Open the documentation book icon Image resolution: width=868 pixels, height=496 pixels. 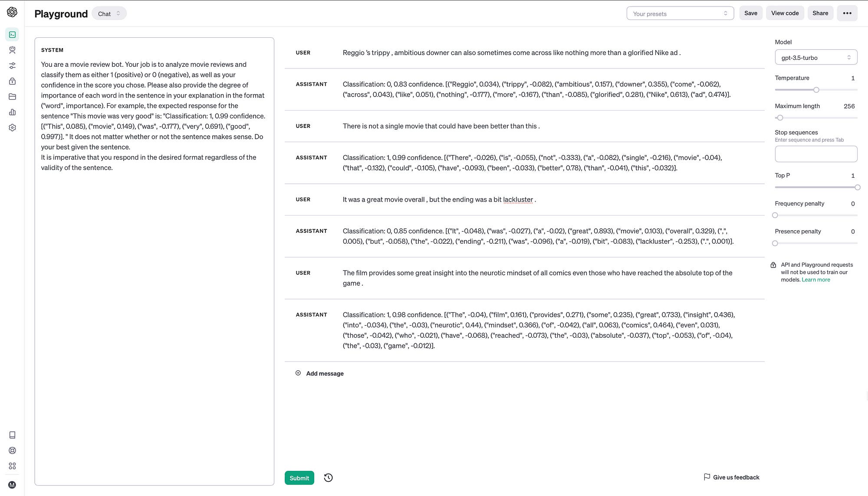tap(12, 435)
